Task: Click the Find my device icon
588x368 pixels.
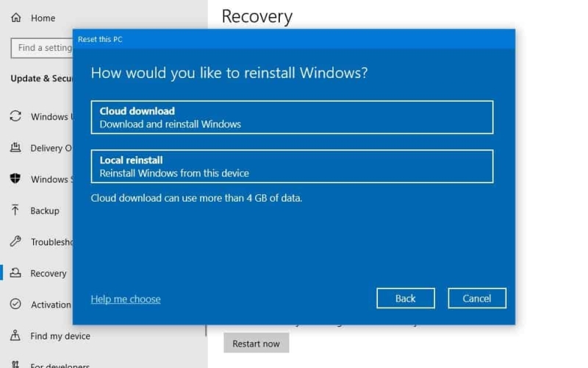Action: click(15, 335)
